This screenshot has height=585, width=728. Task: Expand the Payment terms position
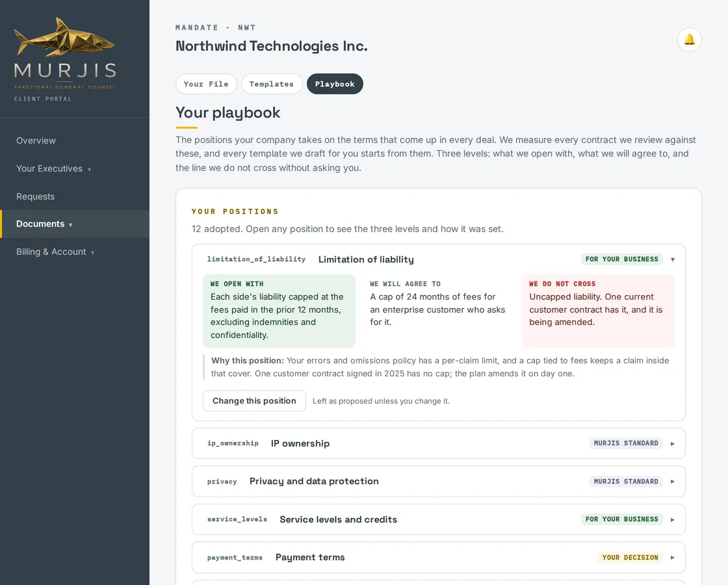coord(438,558)
